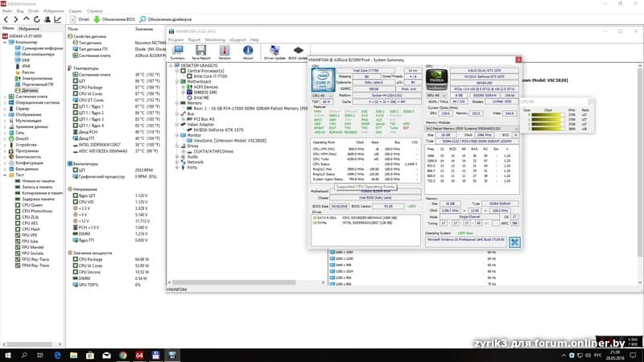Launch Driver Update from HWiNFO64 toolbar

[275, 51]
